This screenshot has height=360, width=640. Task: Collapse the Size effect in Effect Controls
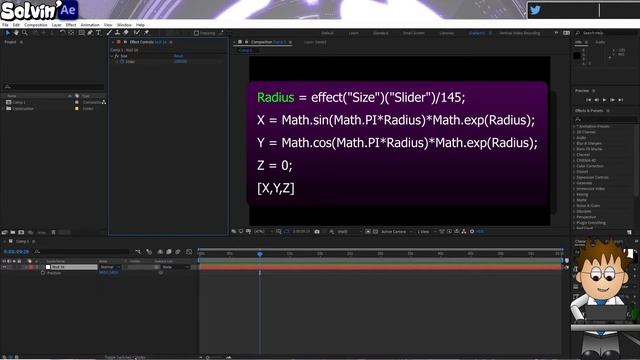click(x=112, y=56)
